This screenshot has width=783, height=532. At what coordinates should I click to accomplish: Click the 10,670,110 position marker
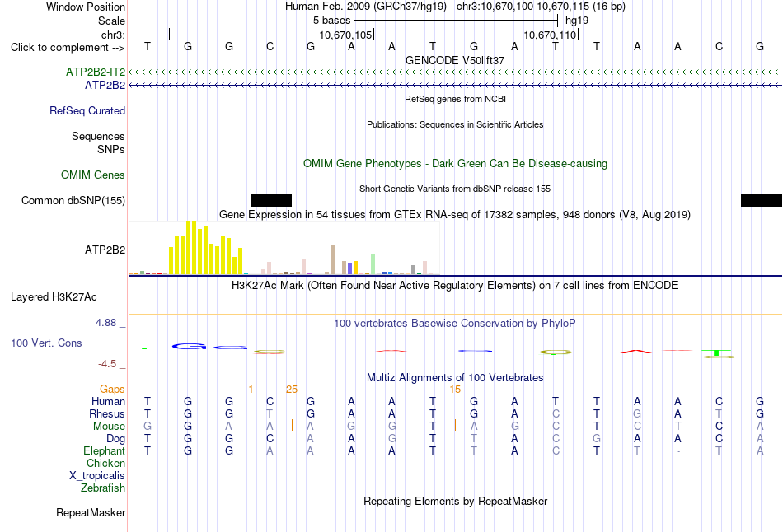point(550,35)
